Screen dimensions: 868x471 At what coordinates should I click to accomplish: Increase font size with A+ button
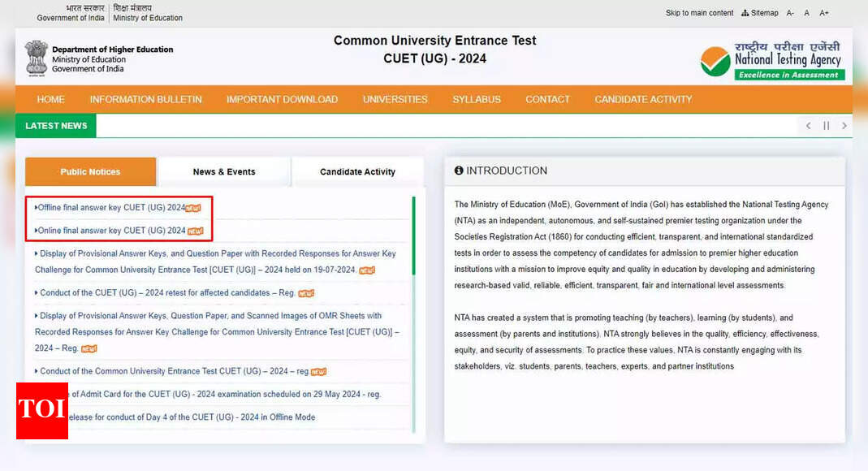pos(823,13)
